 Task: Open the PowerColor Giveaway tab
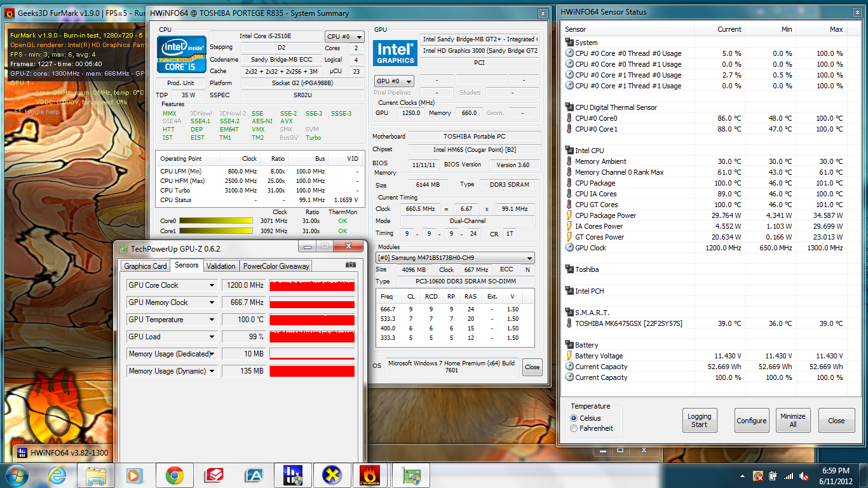[276, 266]
